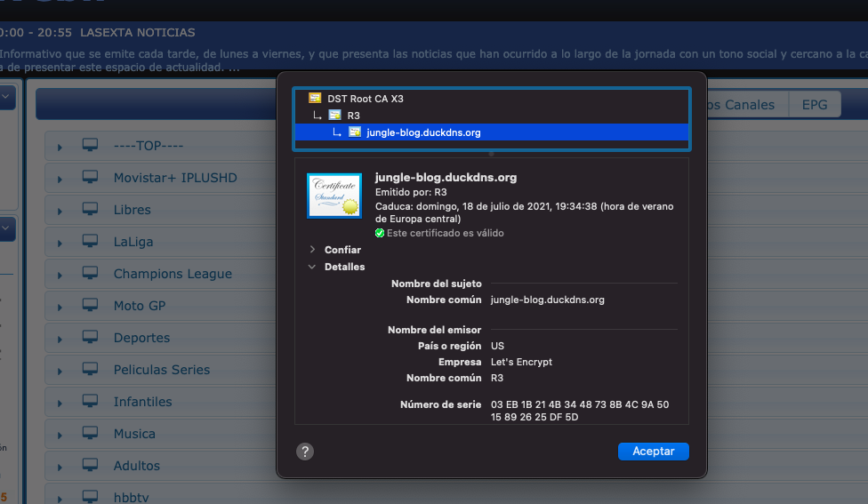
Task: Click the Moto GP monitor icon
Action: coord(90,305)
